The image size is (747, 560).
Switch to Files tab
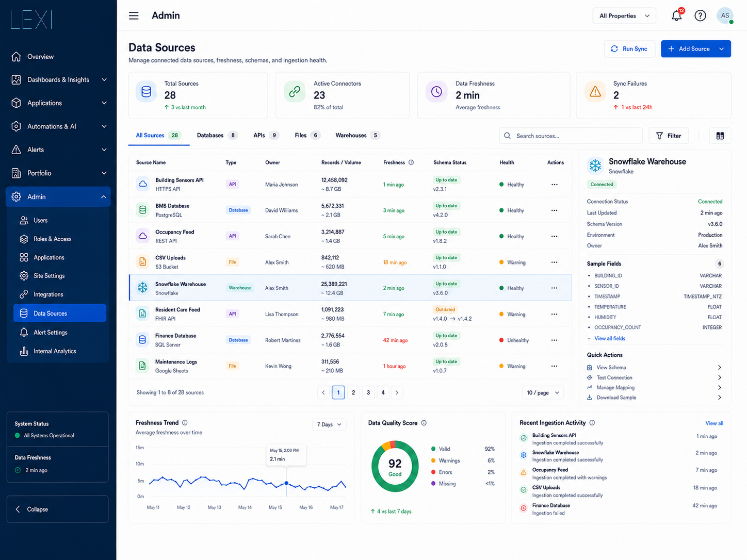click(x=307, y=136)
